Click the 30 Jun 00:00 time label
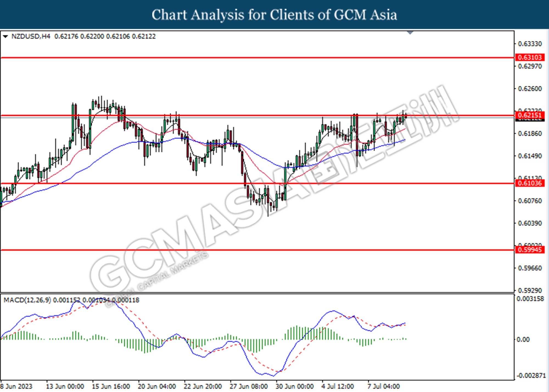This screenshot has height=392, width=549. click(x=295, y=387)
